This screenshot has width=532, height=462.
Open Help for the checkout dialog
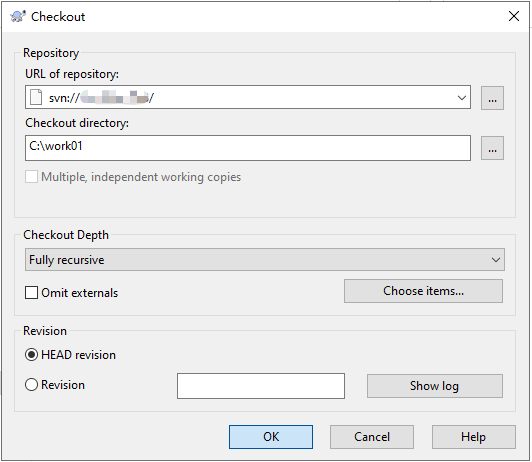(x=474, y=437)
